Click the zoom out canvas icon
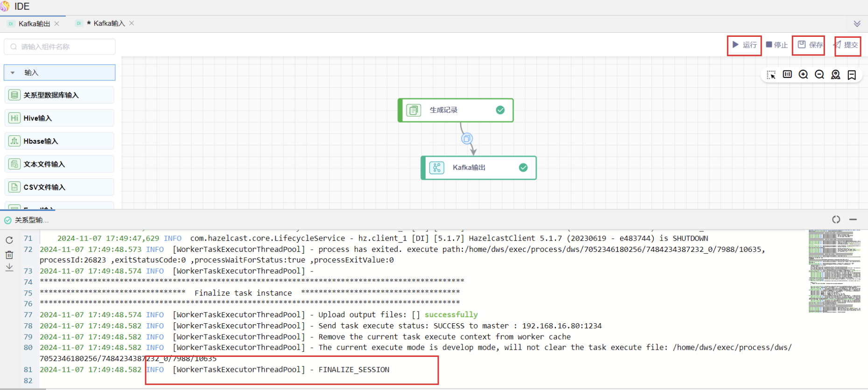868x390 pixels. [819, 75]
